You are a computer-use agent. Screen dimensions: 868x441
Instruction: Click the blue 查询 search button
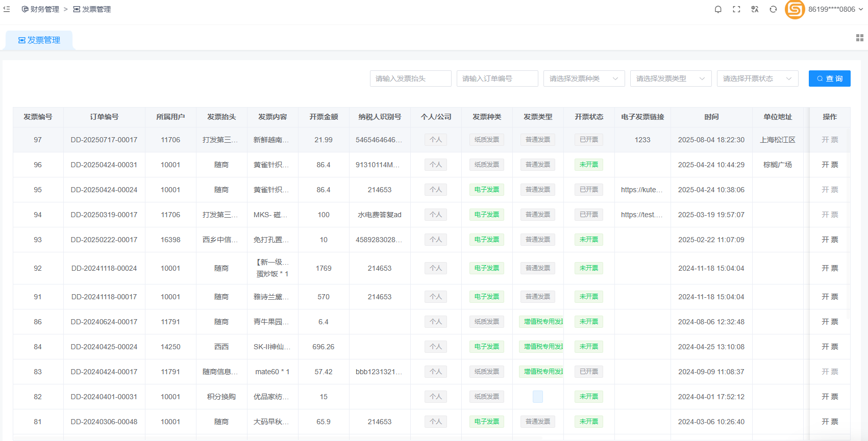pos(829,79)
